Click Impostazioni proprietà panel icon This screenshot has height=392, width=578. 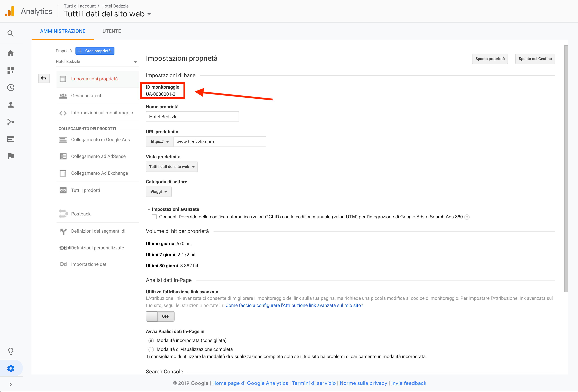[x=63, y=79]
